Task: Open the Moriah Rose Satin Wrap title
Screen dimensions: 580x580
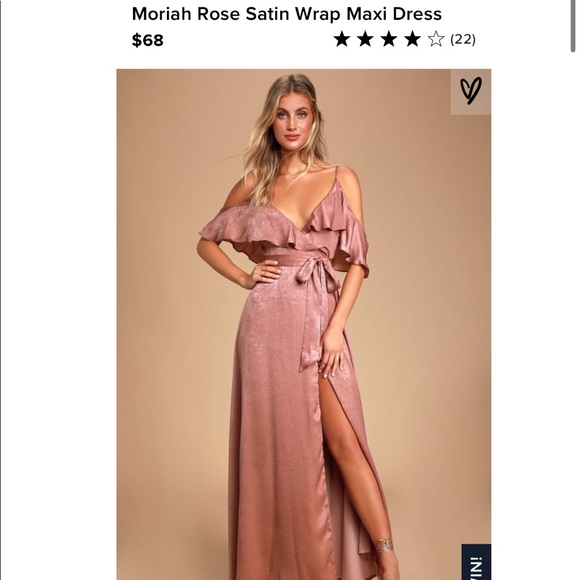Action: tap(287, 14)
